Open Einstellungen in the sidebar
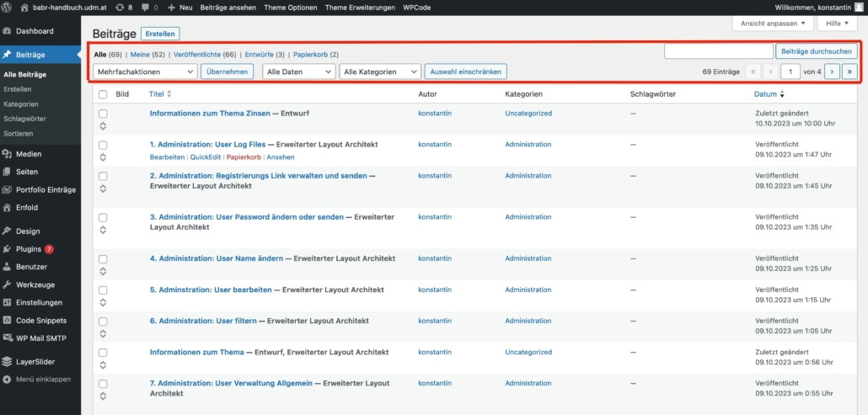Screen dimensions: 868x415 click(x=39, y=302)
